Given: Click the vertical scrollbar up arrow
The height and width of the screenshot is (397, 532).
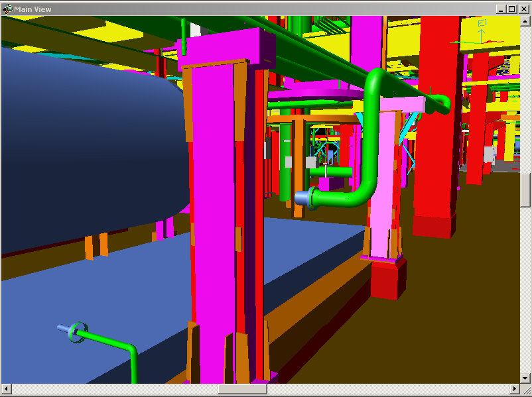Looking at the screenshot, I should point(525,21).
